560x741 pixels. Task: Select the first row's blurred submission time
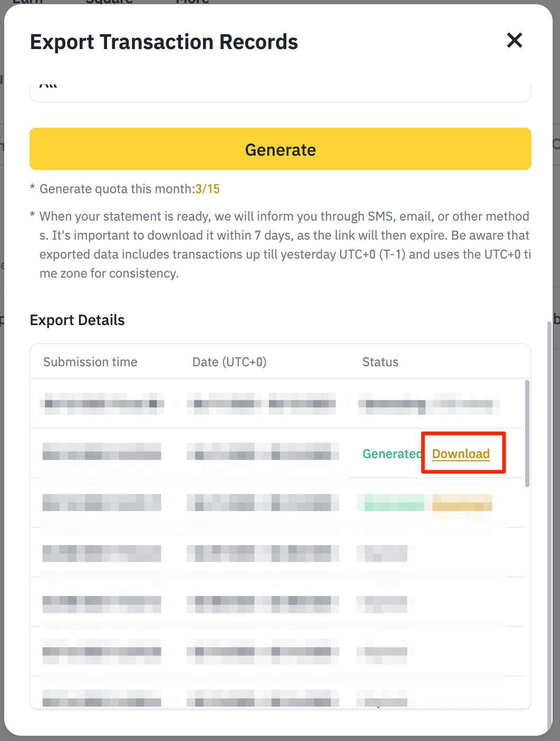[x=102, y=404]
